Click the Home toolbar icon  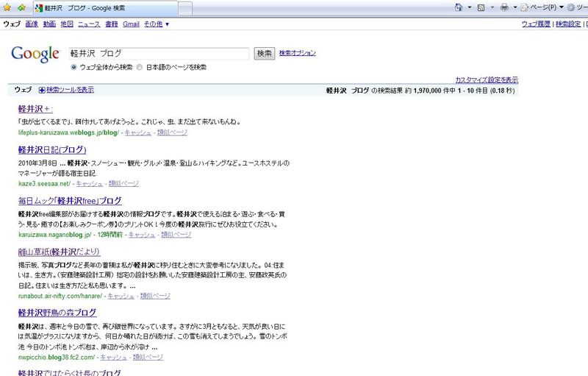(x=458, y=7)
